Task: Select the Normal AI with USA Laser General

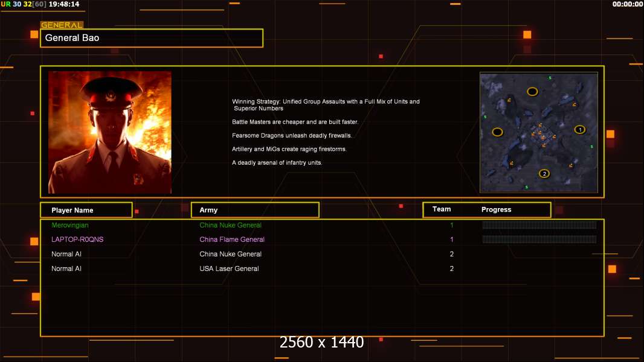Action: [66, 268]
